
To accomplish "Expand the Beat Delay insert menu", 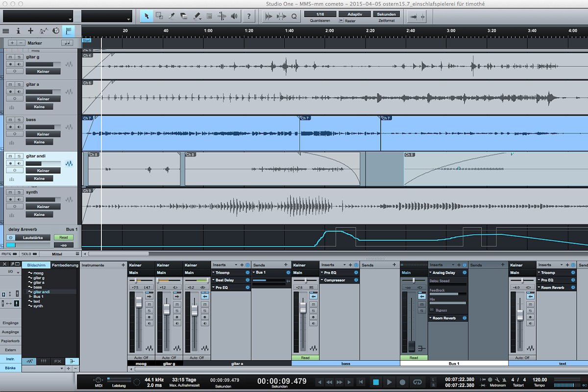I will (x=214, y=280).
